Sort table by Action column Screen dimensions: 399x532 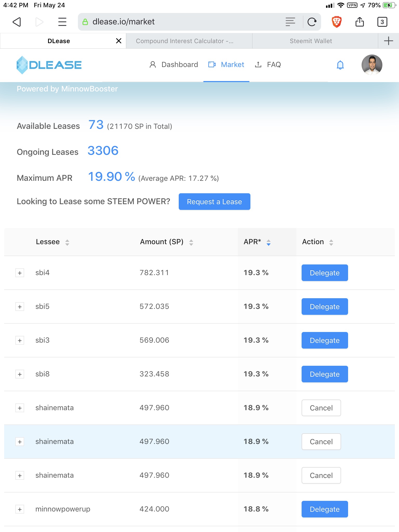click(x=331, y=242)
